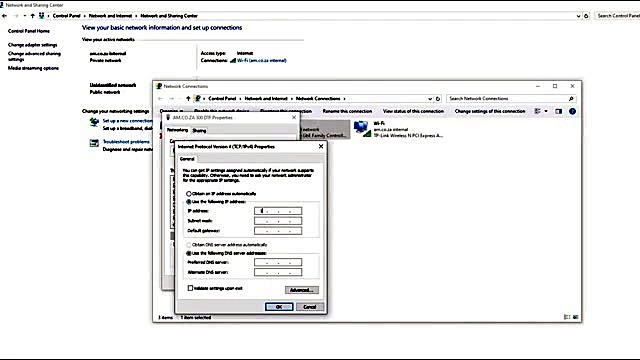Image resolution: width=640 pixels, height=360 pixels.
Task: Select the partly hidden Ethernet adapter item
Action: pyautogui.click(x=325, y=129)
